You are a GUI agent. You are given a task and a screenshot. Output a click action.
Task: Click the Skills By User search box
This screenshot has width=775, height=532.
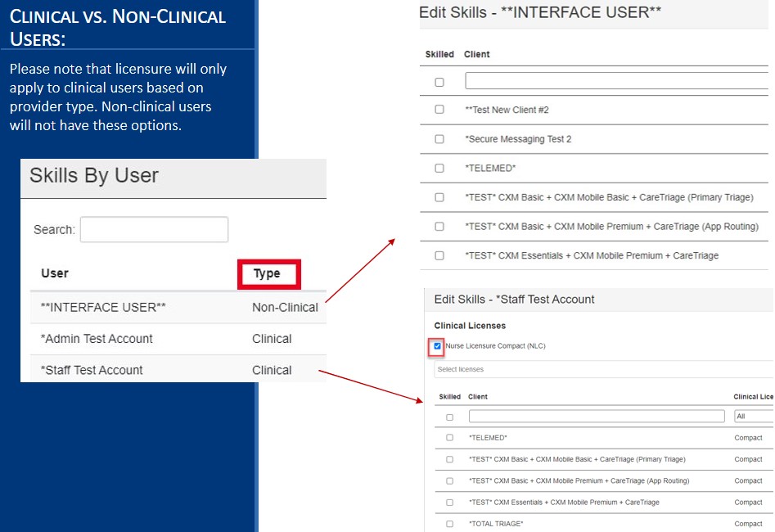pyautogui.click(x=154, y=230)
